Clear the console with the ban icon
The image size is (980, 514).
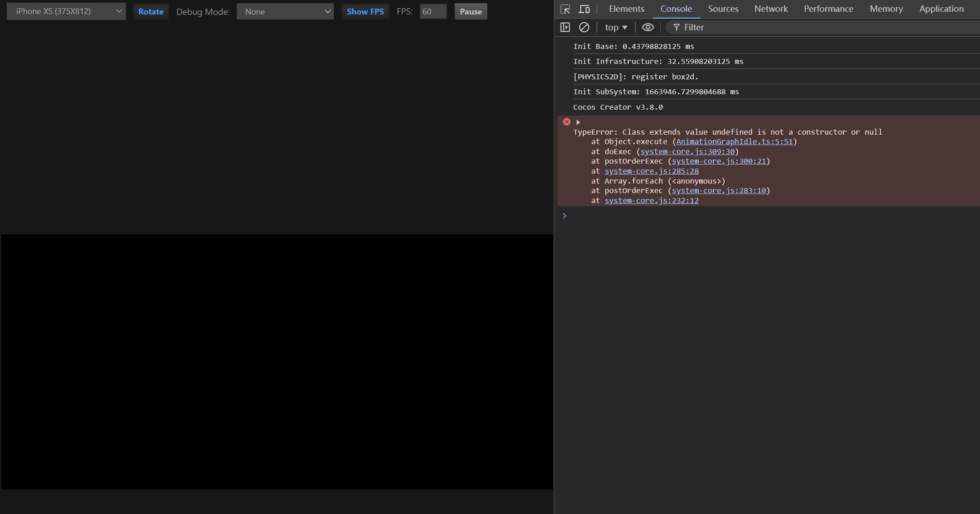point(584,27)
